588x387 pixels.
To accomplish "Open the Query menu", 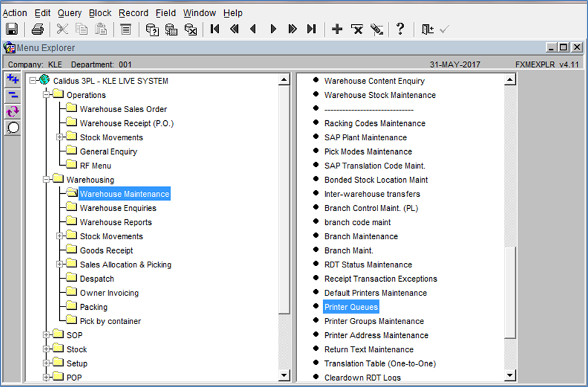I will 69,12.
